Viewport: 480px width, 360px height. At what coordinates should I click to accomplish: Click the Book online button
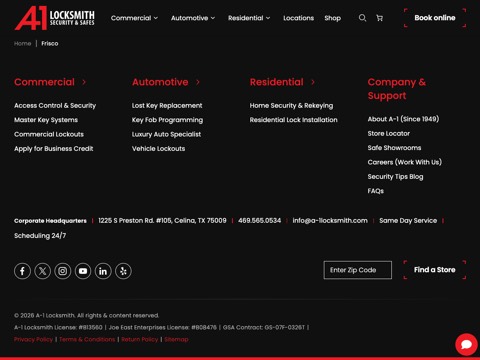(435, 18)
